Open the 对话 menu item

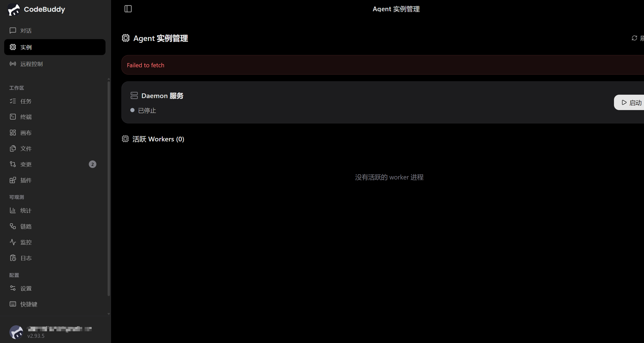[55, 31]
